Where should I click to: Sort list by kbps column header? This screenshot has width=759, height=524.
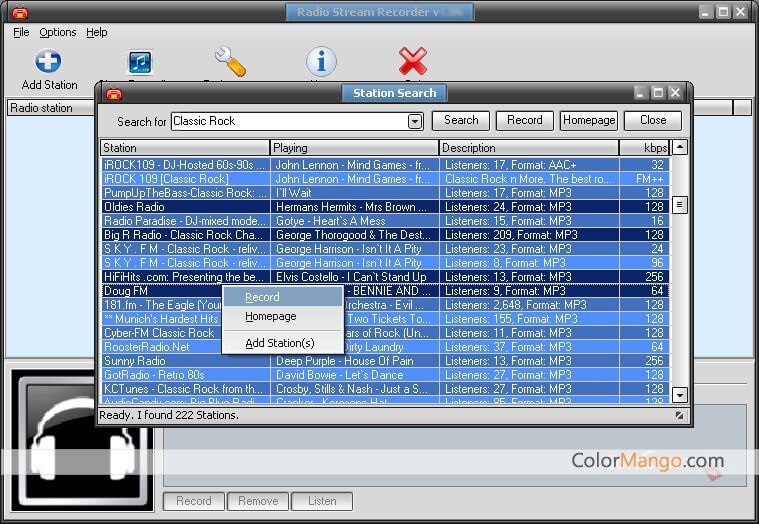point(645,148)
